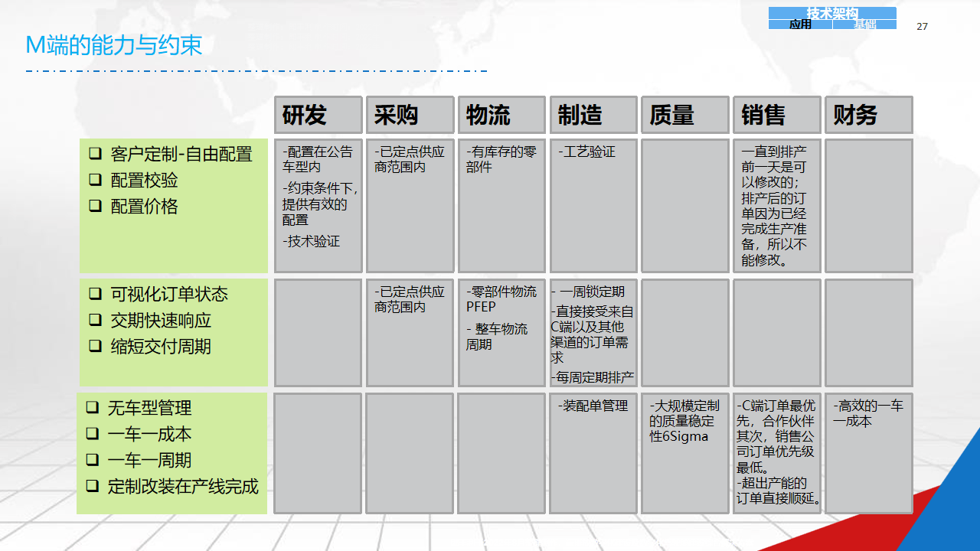Click the text -超出产能的订单直接顺延
Screen dimensions: 980x551
click(x=779, y=491)
